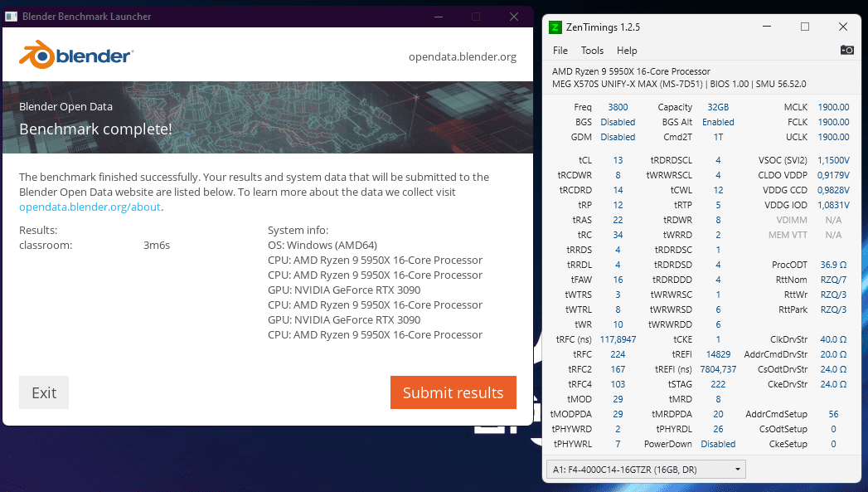Close the Blender Benchmark Launcher window
Screen dimensions: 868x492
tap(514, 17)
